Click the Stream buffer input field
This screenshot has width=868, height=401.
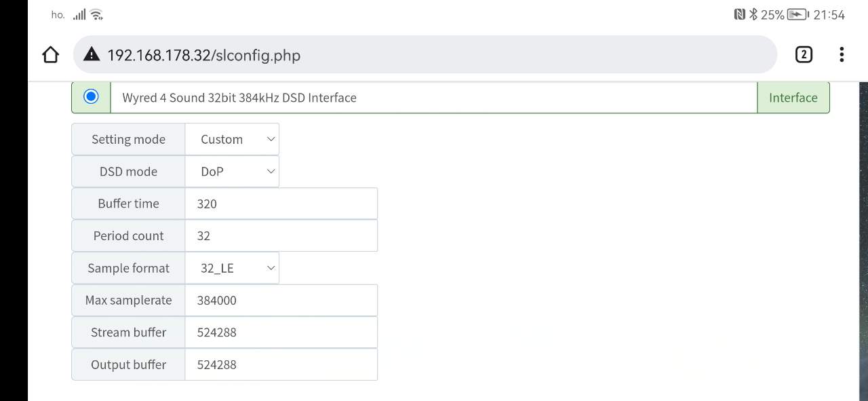pyautogui.click(x=281, y=332)
